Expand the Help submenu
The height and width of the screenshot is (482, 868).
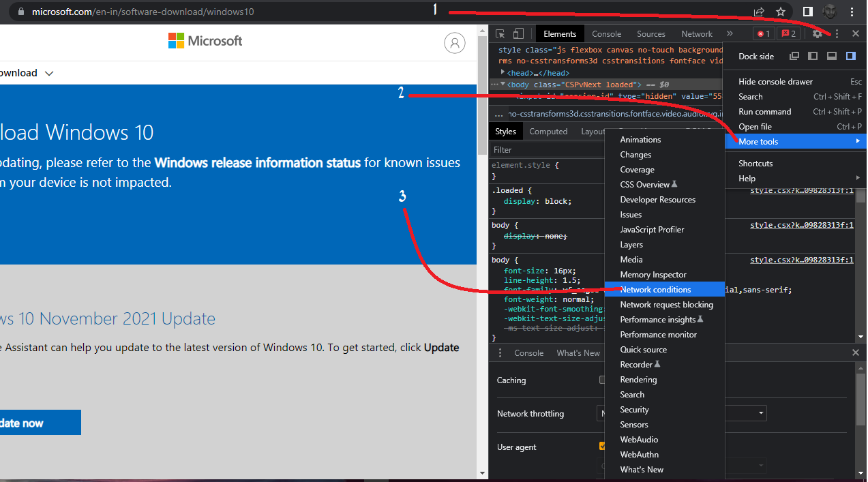(794, 179)
